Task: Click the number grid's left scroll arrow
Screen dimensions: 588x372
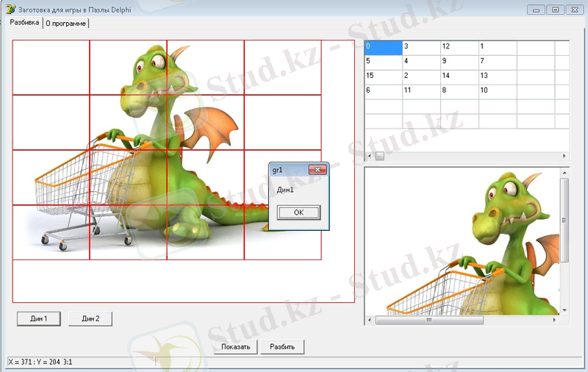Action: (x=370, y=157)
